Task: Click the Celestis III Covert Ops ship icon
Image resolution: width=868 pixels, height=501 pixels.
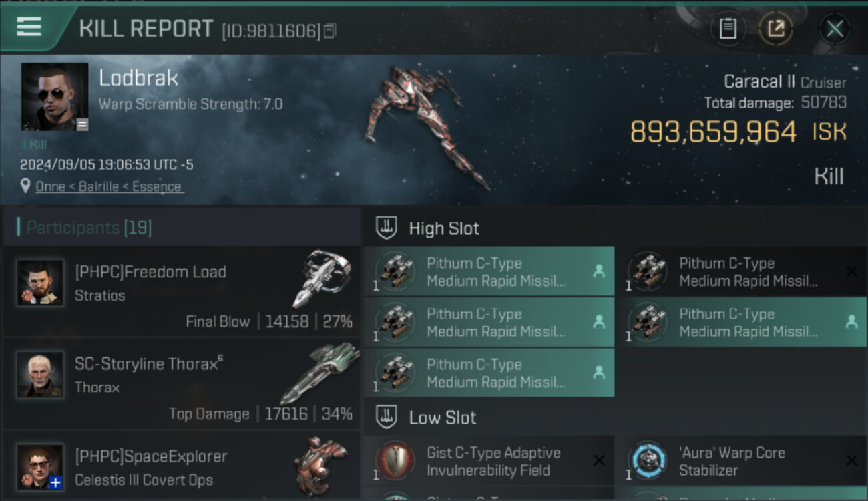Action: tap(320, 462)
